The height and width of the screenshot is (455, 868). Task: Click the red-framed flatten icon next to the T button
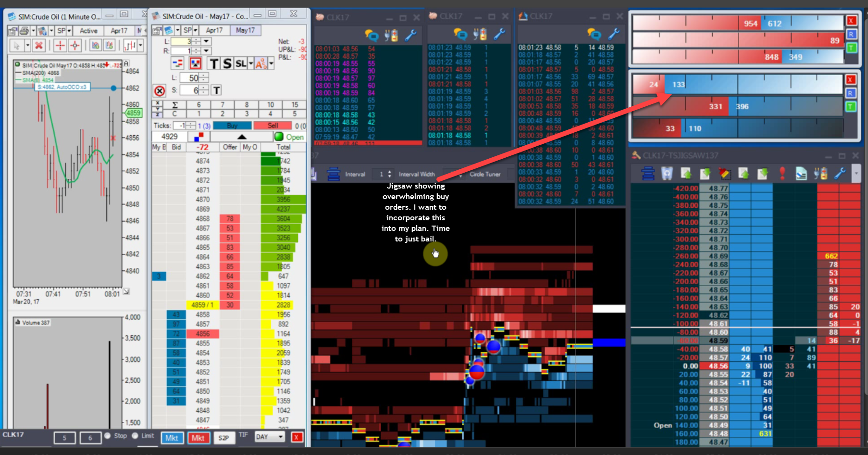click(x=196, y=63)
